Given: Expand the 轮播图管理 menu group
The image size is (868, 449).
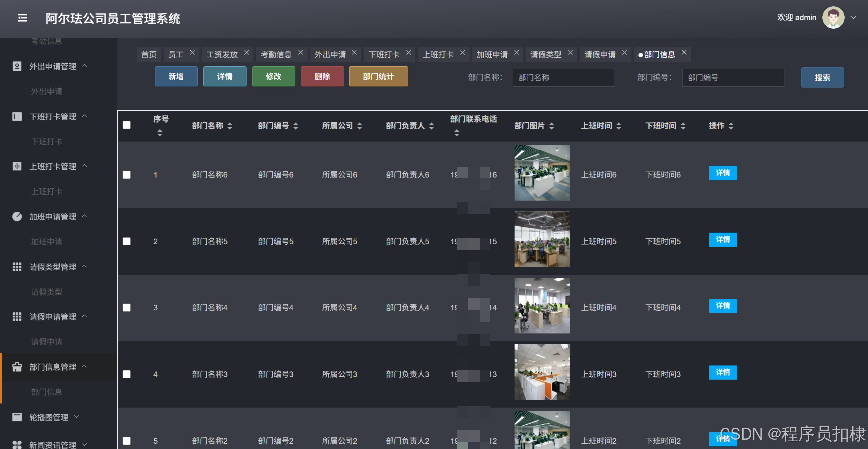Looking at the screenshot, I should pyautogui.click(x=76, y=416).
